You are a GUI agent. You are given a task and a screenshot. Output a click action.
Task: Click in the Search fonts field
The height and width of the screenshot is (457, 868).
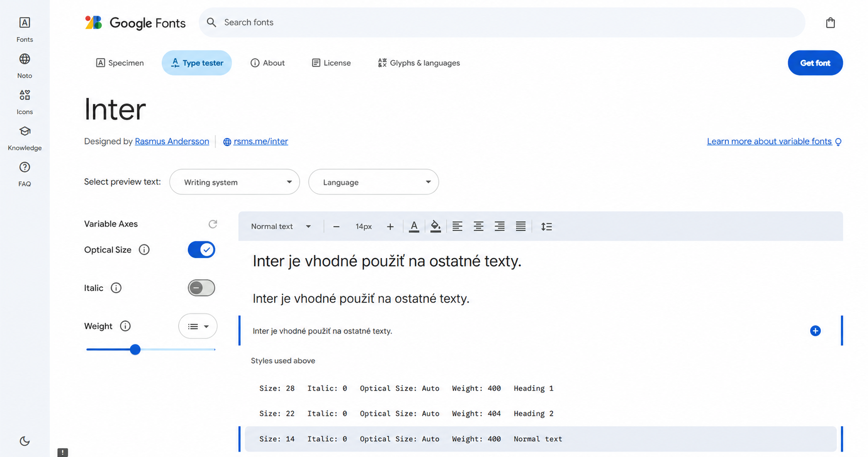pyautogui.click(x=502, y=23)
